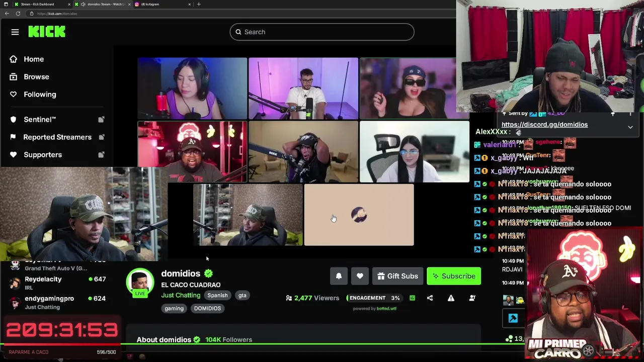Screen dimensions: 644x362
Task: Click the Search input field
Action: (322, 32)
